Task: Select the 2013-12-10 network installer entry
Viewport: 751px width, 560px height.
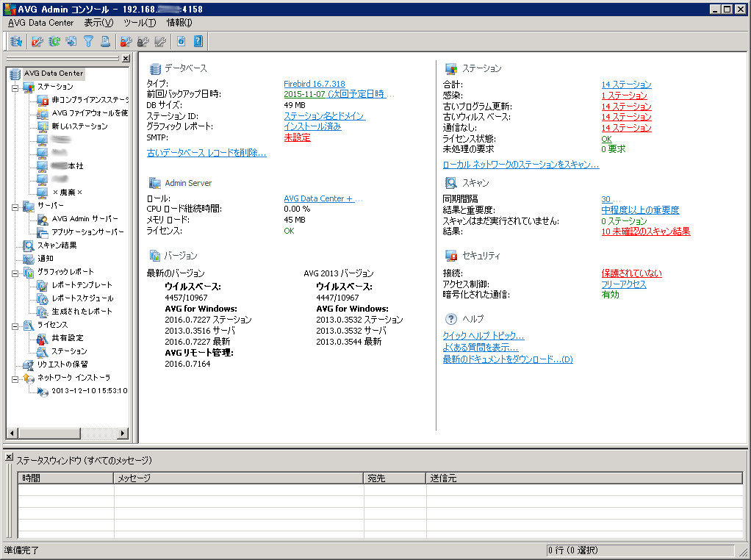Action: (90, 391)
